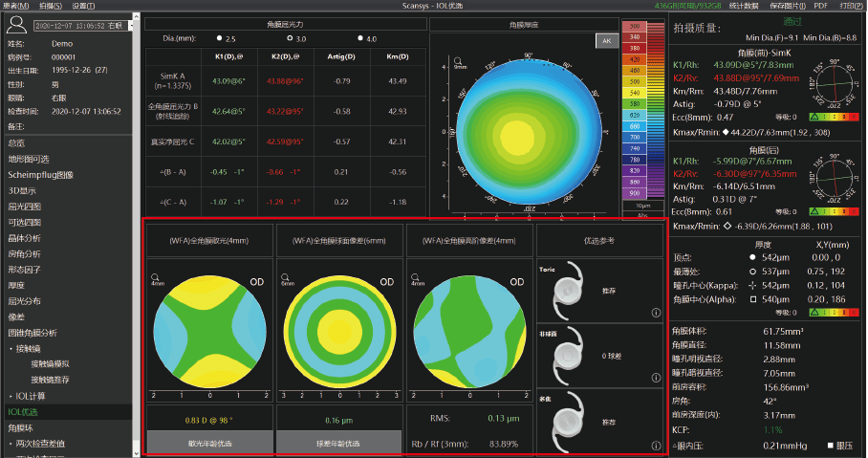Open the 接触镜模拟 sub-item
Image resolution: width=868 pixels, height=458 pixels.
[51, 364]
